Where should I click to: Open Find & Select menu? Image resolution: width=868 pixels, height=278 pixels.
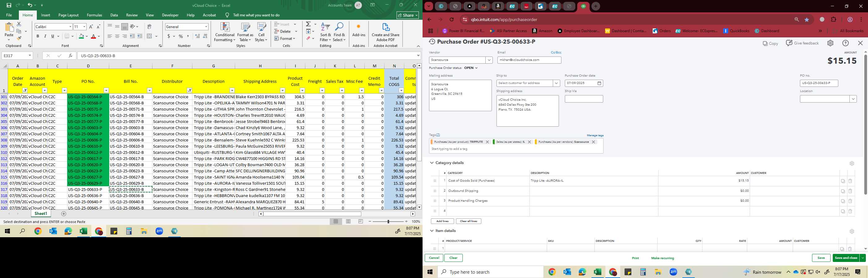339,32
